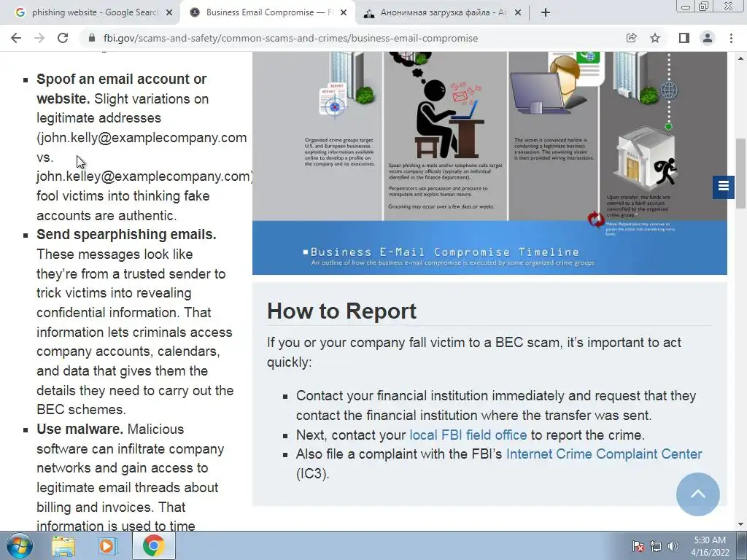The height and width of the screenshot is (560, 747).
Task: Click the scrollbar down arrow
Action: click(740, 524)
